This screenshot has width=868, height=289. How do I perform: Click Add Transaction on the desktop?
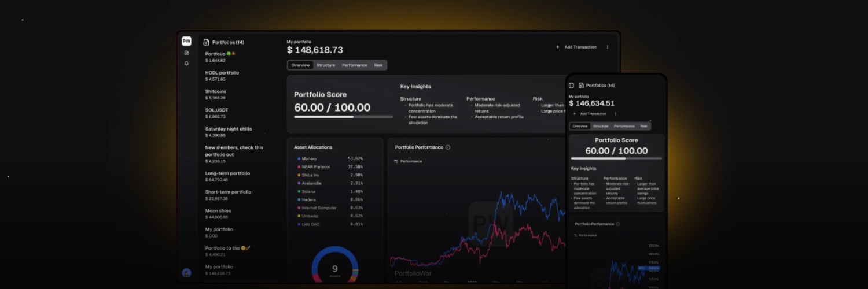pos(576,47)
